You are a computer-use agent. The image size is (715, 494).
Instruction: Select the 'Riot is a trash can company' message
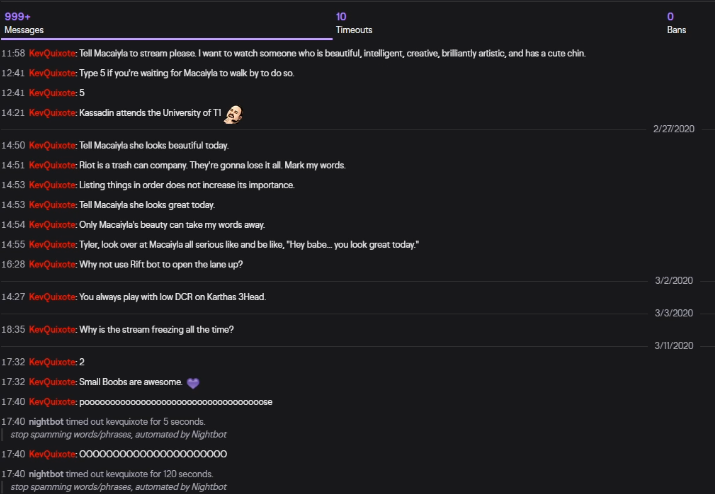[212, 165]
